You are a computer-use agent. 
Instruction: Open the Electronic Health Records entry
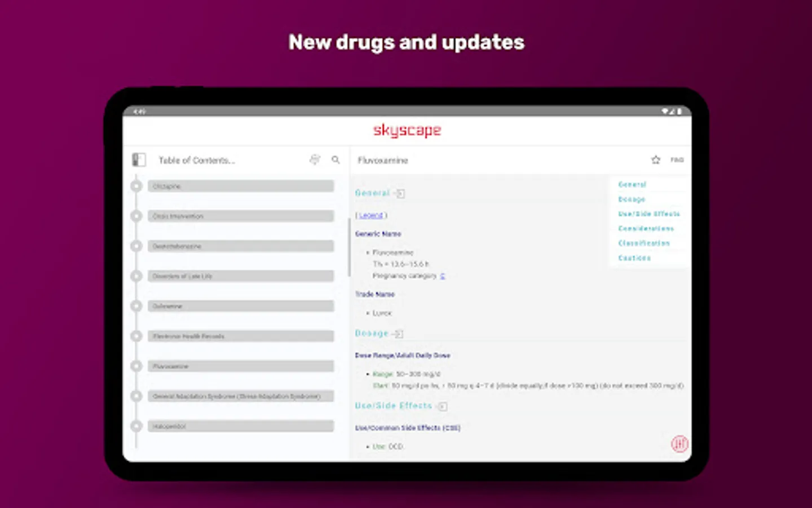pyautogui.click(x=241, y=336)
